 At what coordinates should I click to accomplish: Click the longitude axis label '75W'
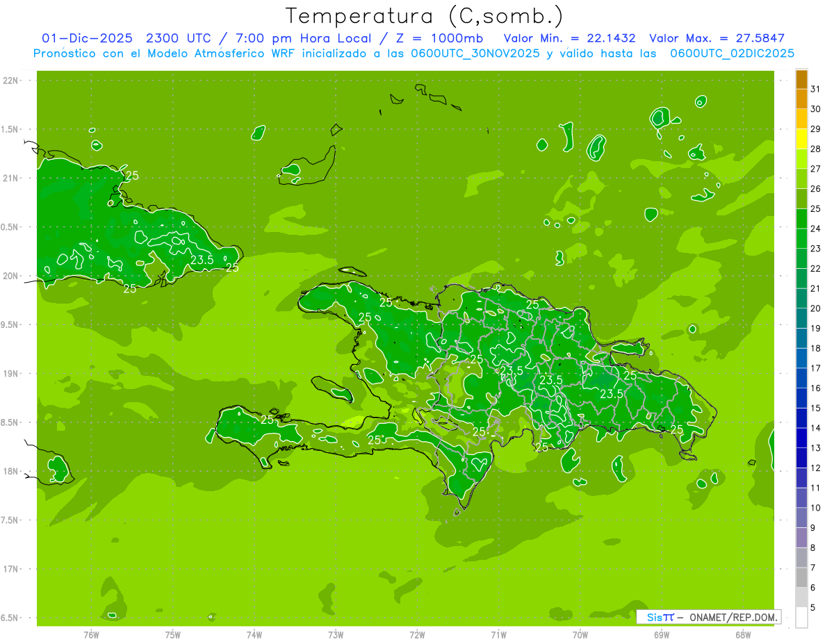pos(172,635)
